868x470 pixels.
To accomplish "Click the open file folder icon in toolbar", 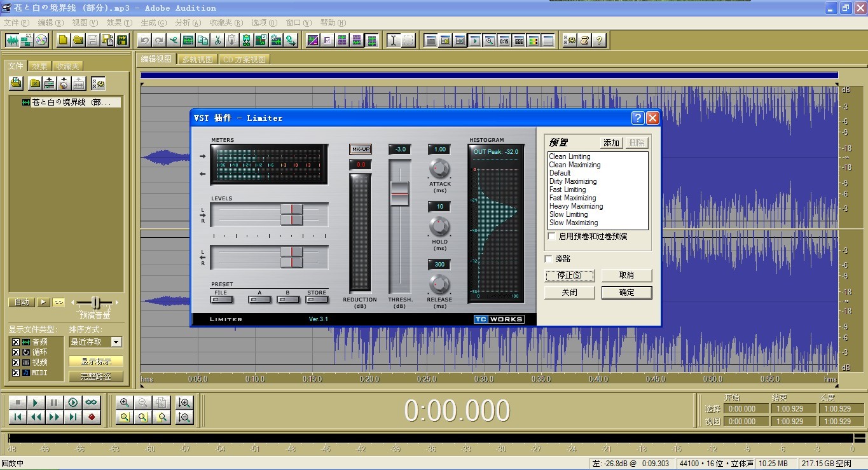I will coord(78,40).
